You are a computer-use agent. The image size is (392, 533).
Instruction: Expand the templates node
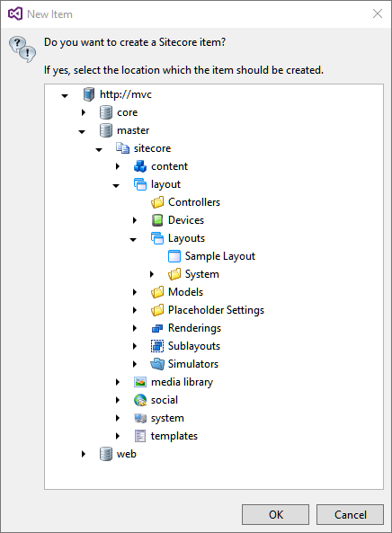[x=118, y=436]
